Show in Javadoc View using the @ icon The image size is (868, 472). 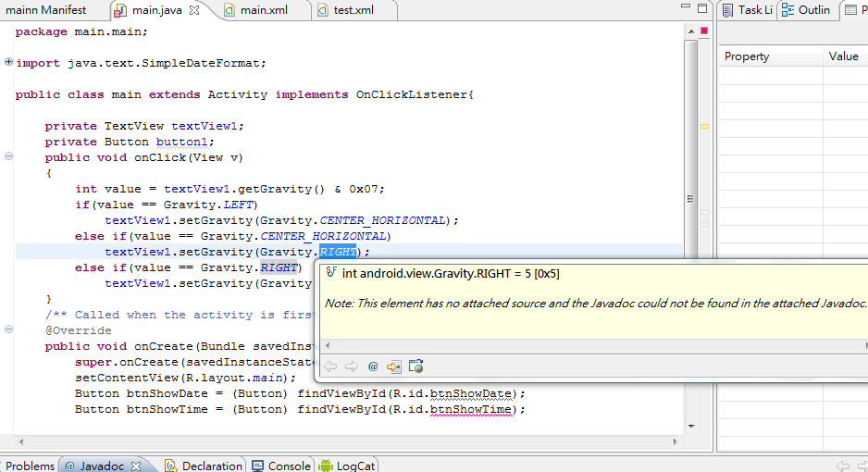click(x=373, y=366)
